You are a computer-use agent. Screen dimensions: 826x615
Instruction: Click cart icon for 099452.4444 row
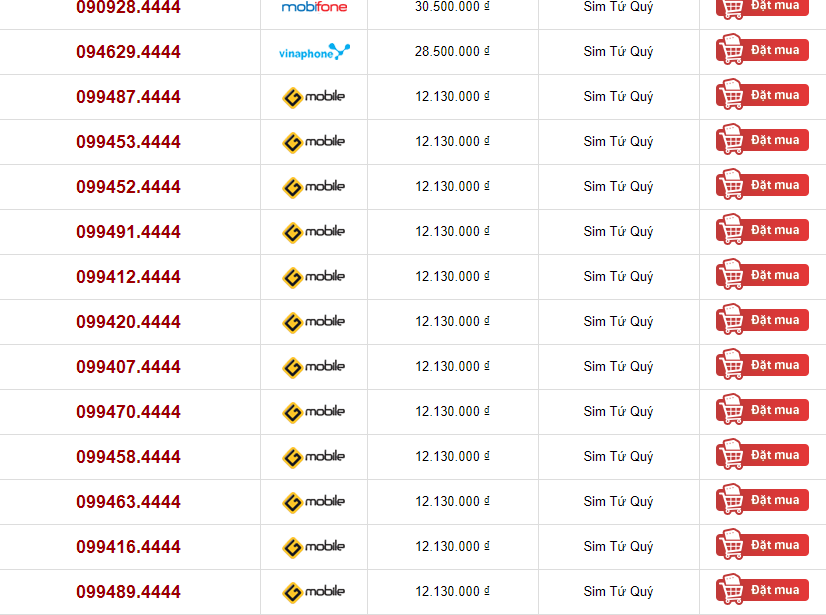[731, 184]
